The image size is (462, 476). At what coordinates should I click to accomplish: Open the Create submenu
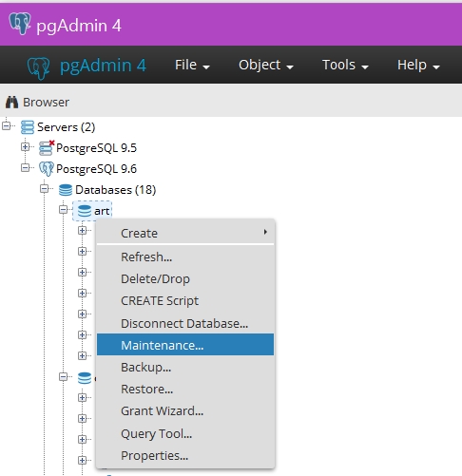coord(185,233)
